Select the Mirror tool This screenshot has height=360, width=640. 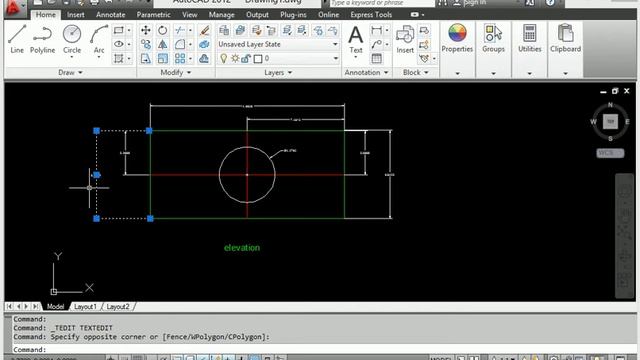(x=162, y=44)
